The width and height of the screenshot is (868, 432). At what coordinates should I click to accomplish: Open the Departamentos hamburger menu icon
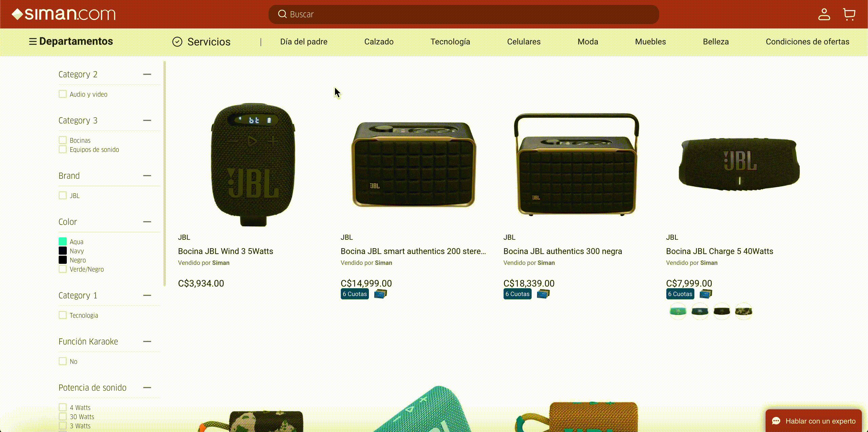[x=33, y=41]
